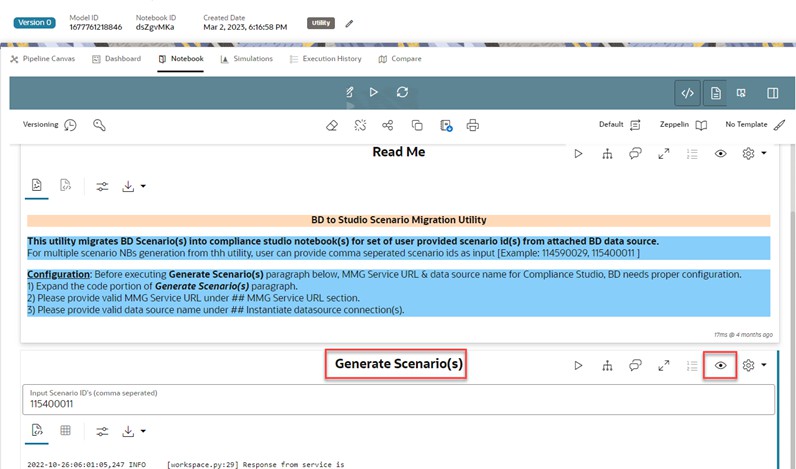Viewport: 796px width, 469px height.
Task: Click the refresh icon in the blue bar
Action: pyautogui.click(x=403, y=92)
